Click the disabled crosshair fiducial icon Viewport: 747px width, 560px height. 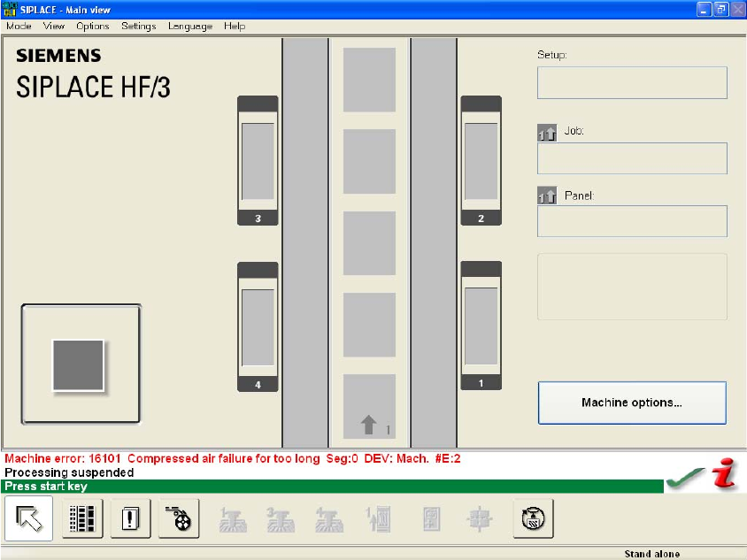[480, 519]
